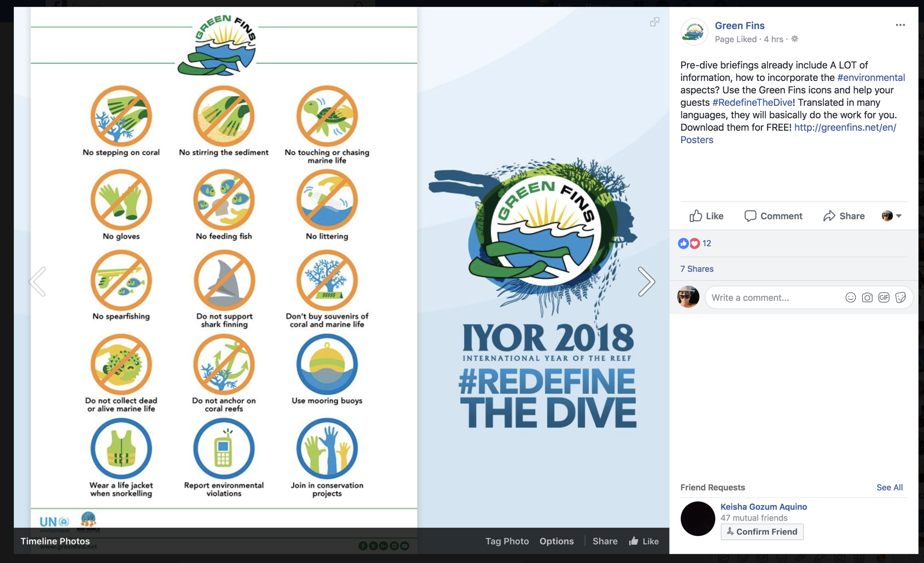Click the blue Like reaction icon
Viewport: 924px width, 563px height.
[x=683, y=243]
